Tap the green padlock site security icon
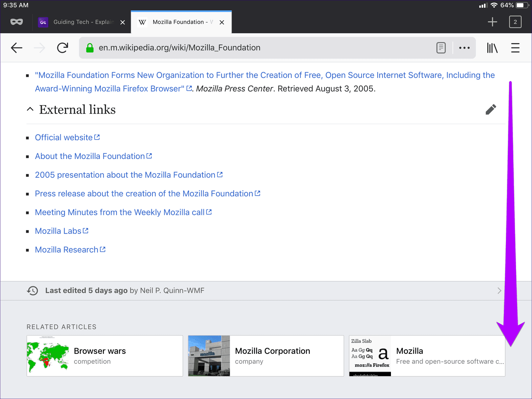Screen dimensions: 532x399 [x=90, y=48]
